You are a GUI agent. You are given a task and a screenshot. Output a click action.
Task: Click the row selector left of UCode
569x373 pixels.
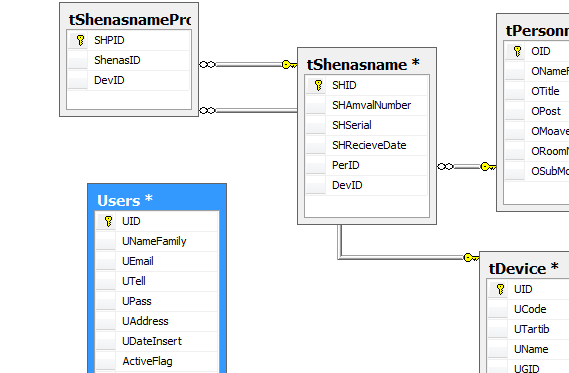498,309
